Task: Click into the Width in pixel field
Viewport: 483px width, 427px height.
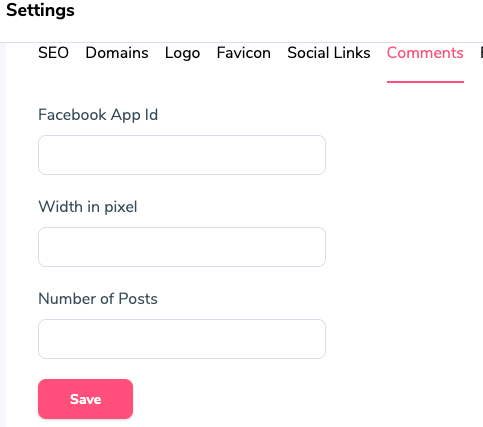Action: pyautogui.click(x=182, y=247)
